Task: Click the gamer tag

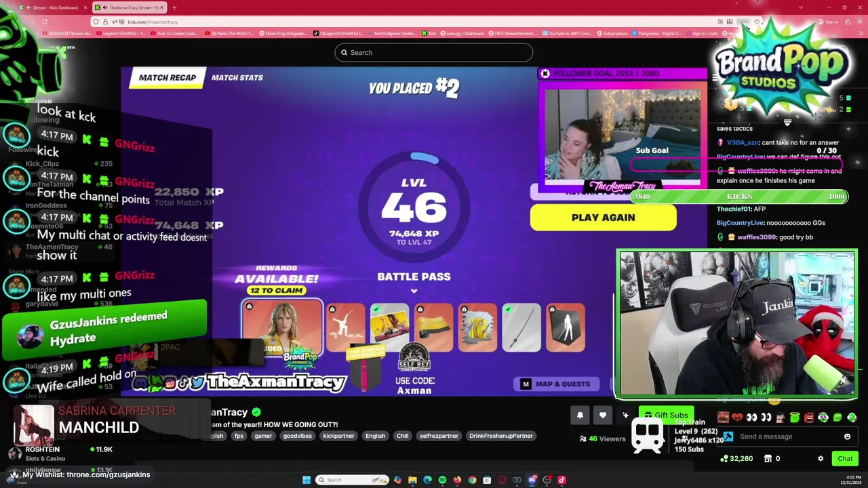Action: click(x=263, y=436)
